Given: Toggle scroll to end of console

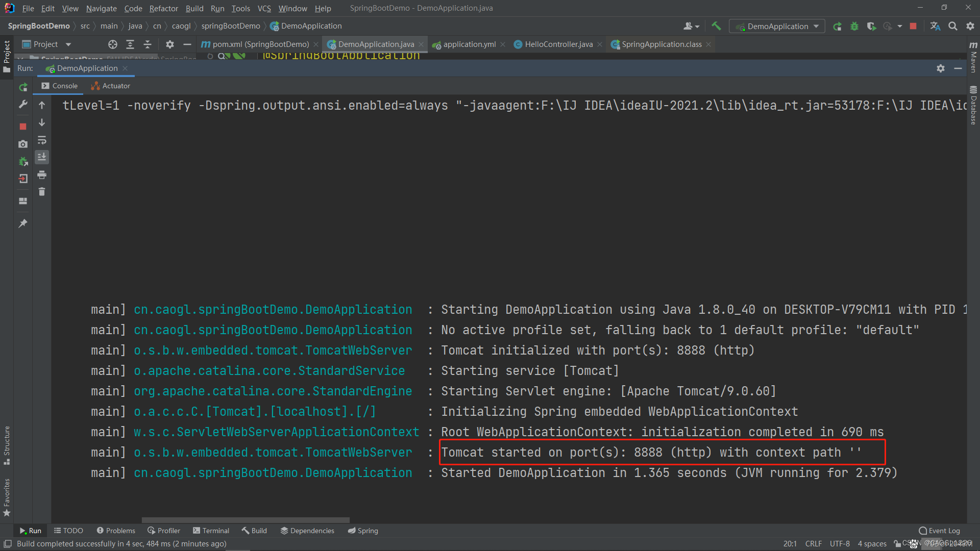Looking at the screenshot, I should point(42,157).
